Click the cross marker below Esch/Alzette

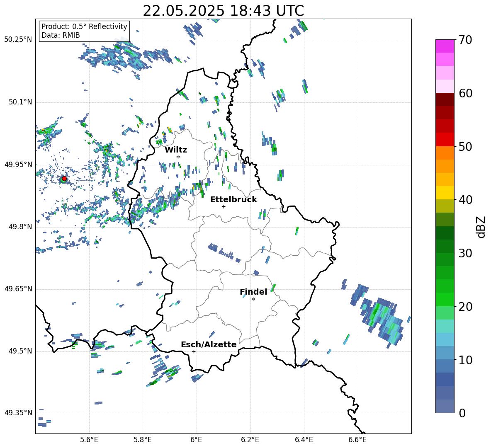194,351
